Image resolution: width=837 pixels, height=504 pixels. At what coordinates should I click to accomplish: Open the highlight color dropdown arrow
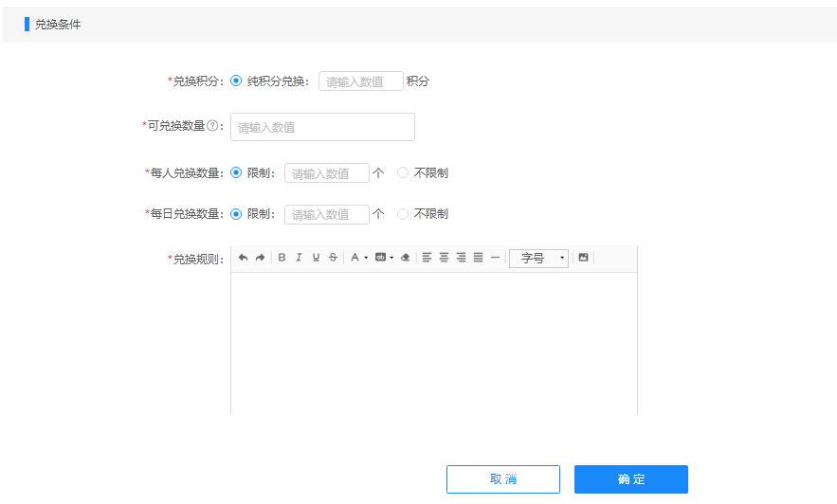pos(391,258)
